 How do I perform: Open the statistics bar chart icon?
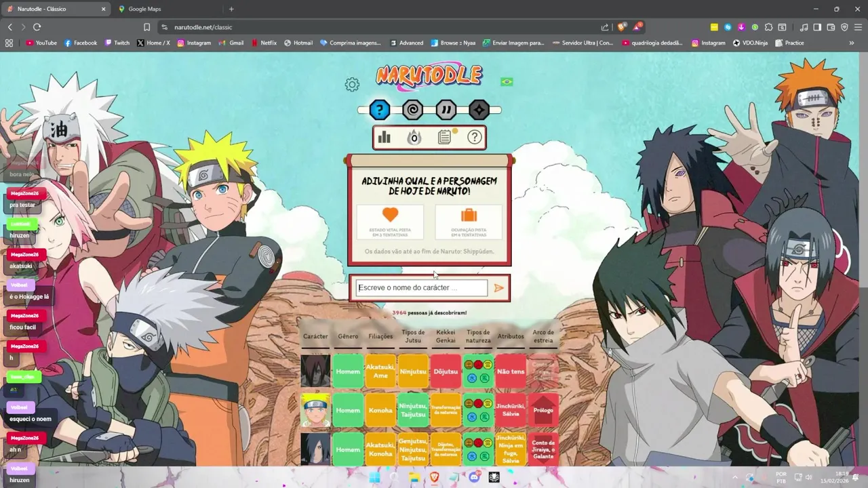[384, 138]
